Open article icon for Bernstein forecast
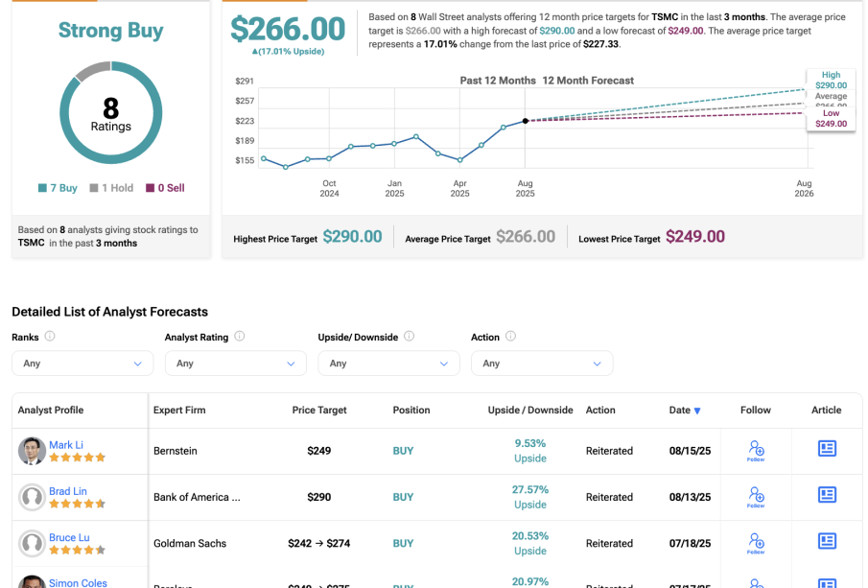 click(x=827, y=449)
